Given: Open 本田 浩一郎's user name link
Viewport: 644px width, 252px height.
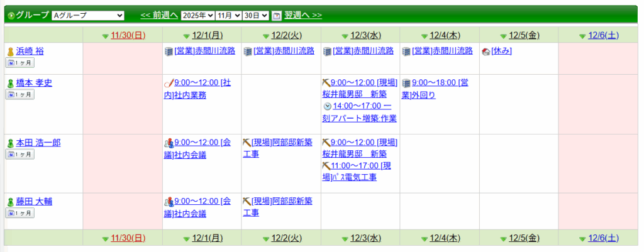Looking at the screenshot, I should pyautogui.click(x=38, y=143).
